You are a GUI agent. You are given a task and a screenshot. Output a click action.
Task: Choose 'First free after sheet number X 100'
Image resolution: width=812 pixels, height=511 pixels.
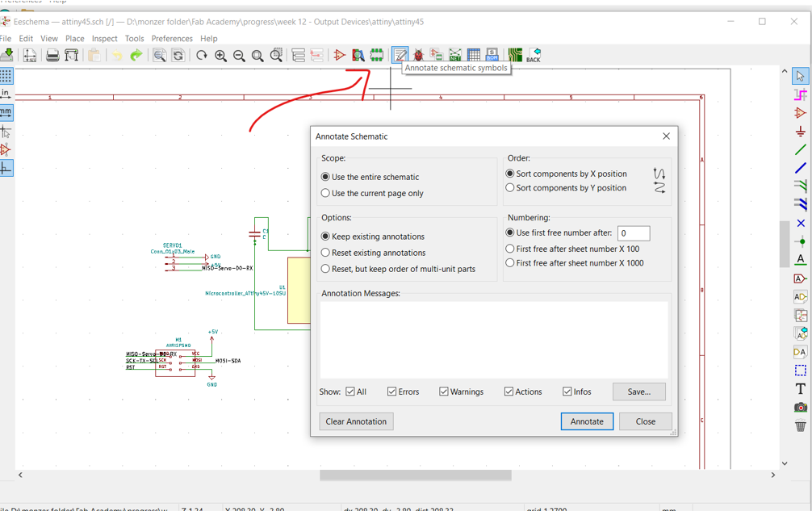(572, 249)
